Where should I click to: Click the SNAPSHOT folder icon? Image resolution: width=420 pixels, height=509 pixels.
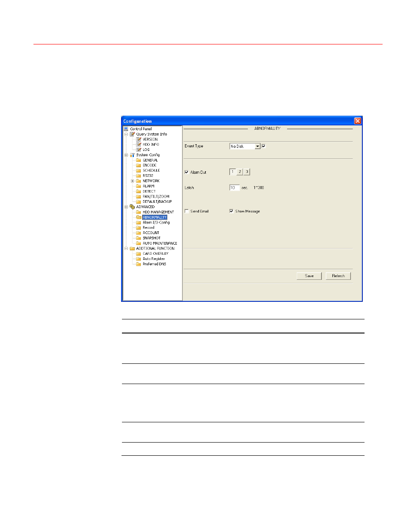pyautogui.click(x=139, y=238)
